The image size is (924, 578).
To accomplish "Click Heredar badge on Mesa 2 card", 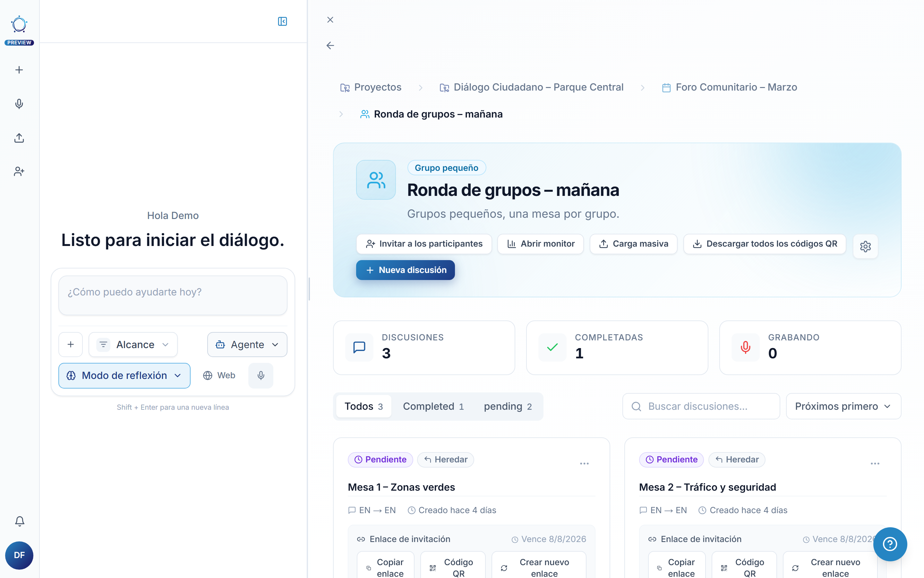I will coord(737,459).
